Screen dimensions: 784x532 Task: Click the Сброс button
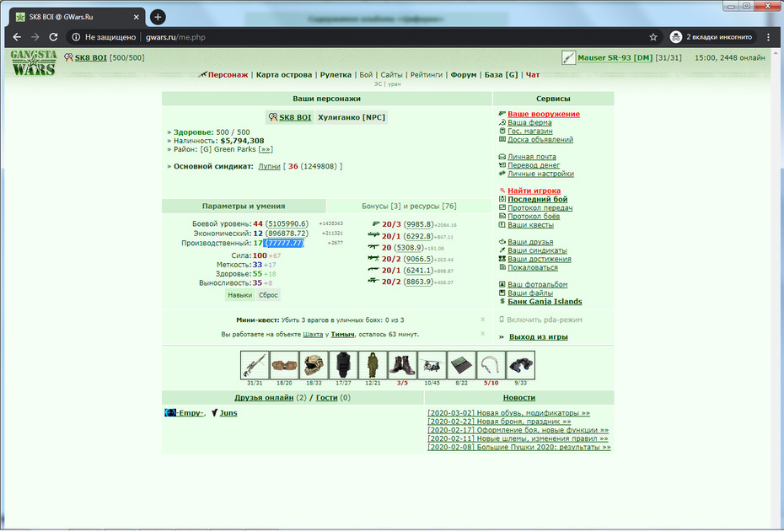coord(268,295)
